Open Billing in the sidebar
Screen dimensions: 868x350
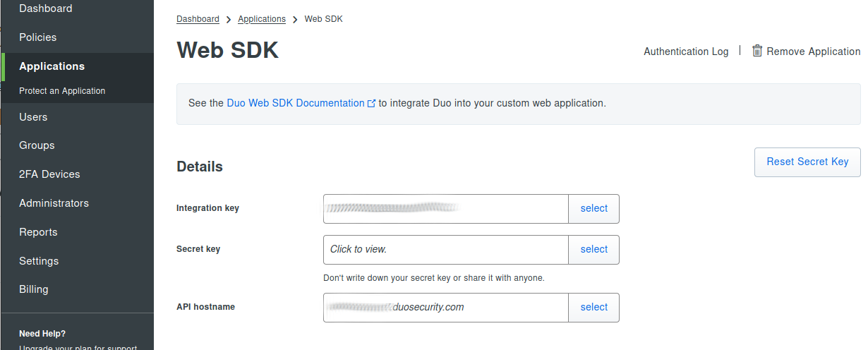pos(34,289)
